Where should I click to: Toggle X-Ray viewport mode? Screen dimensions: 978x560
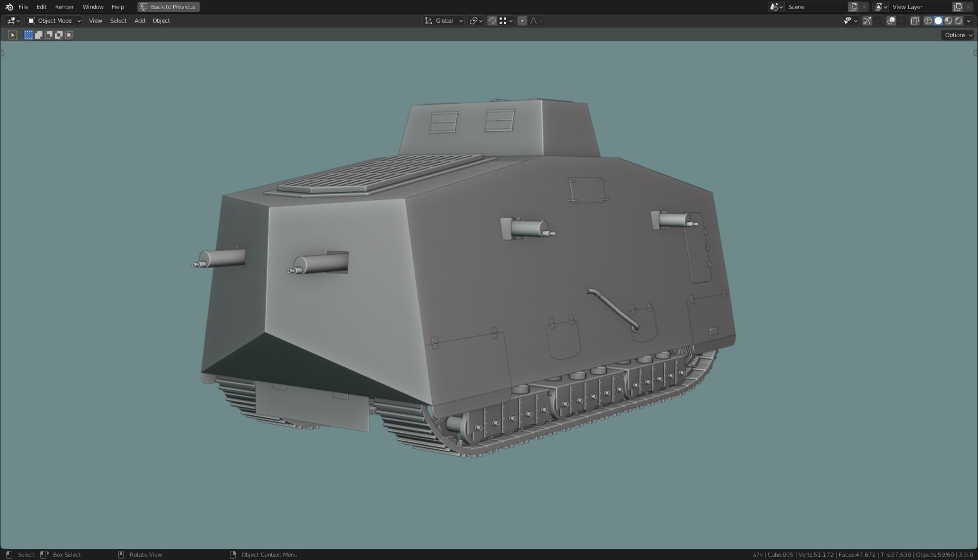pyautogui.click(x=915, y=21)
